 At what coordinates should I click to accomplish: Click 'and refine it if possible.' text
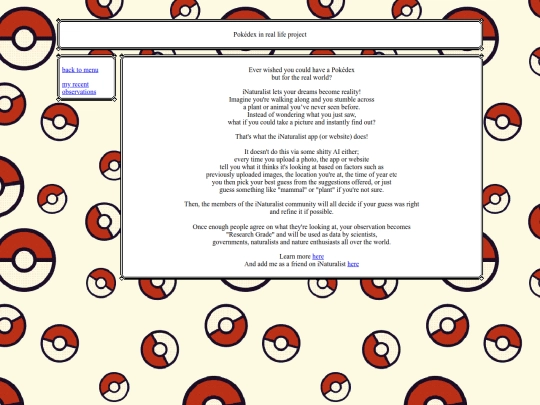(301, 212)
